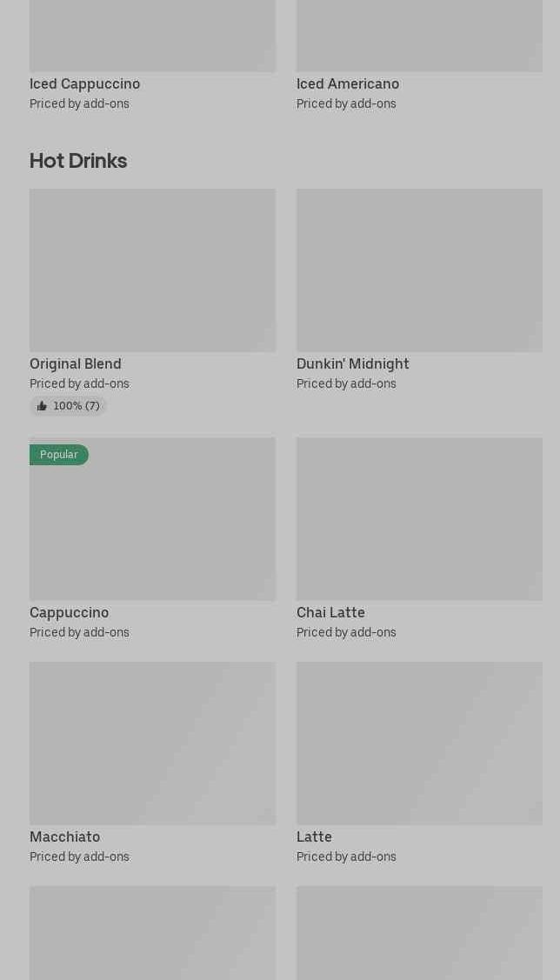Image resolution: width=560 pixels, height=980 pixels.
Task: Open the Latte product image
Action: [x=419, y=743]
